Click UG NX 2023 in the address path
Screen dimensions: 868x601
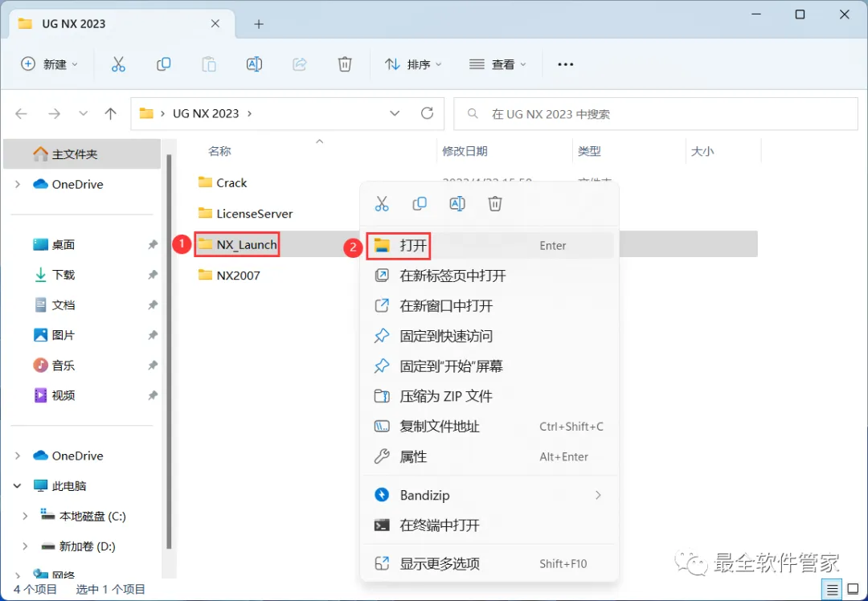206,113
